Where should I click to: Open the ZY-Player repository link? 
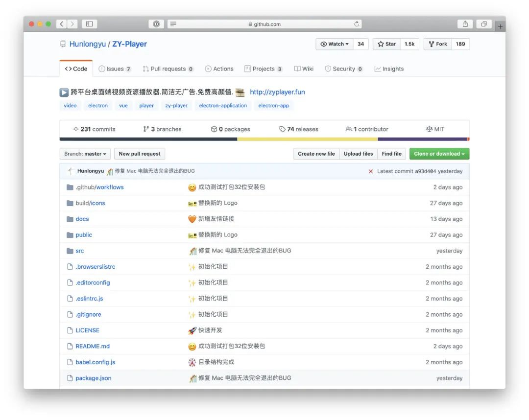[x=129, y=44]
